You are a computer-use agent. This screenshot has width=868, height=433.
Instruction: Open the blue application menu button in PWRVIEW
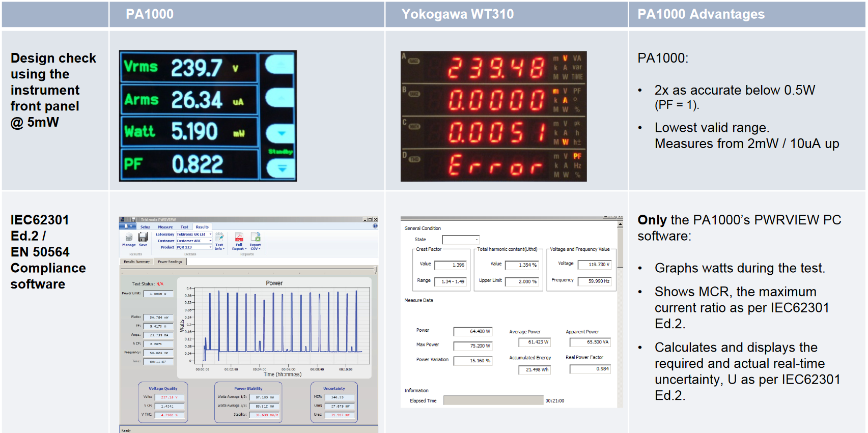point(128,226)
